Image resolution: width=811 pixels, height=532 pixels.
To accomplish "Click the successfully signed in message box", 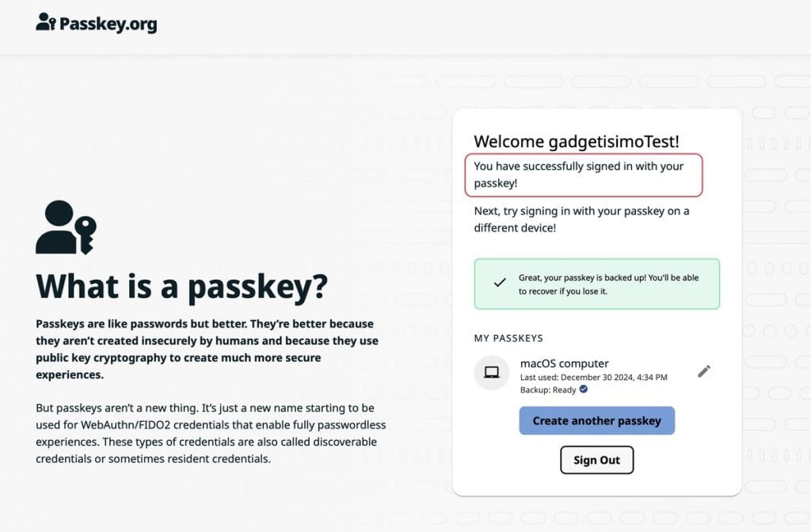I will (x=584, y=175).
